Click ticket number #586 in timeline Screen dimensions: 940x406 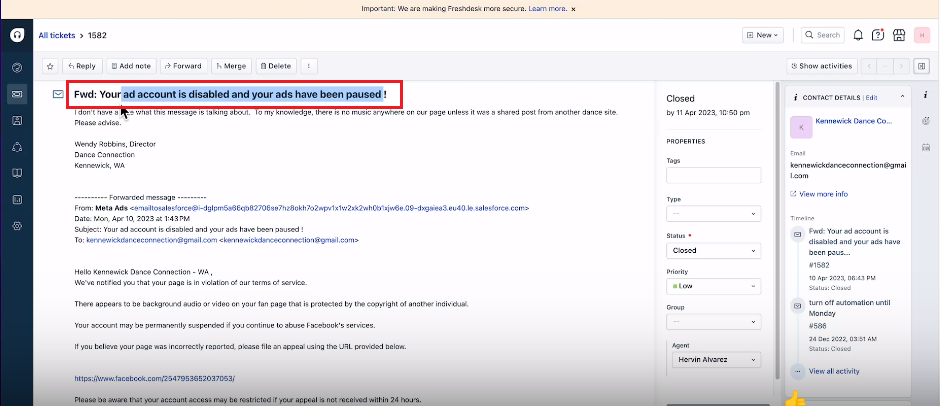pyautogui.click(x=818, y=326)
